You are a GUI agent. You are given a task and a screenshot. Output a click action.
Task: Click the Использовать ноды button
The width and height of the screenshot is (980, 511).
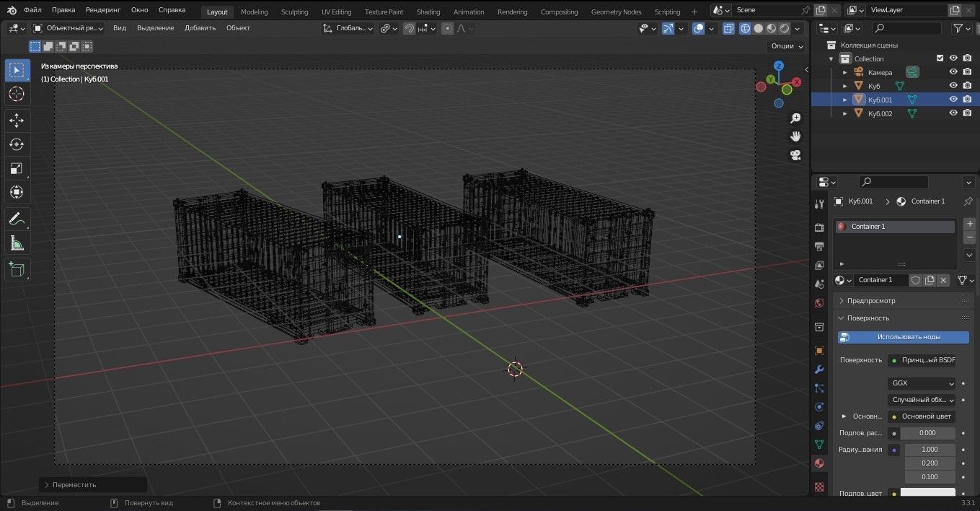904,337
